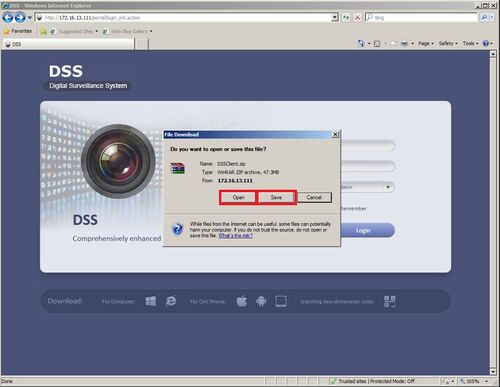
Task: Click the Apple iOS download icon
Action: coord(242,301)
